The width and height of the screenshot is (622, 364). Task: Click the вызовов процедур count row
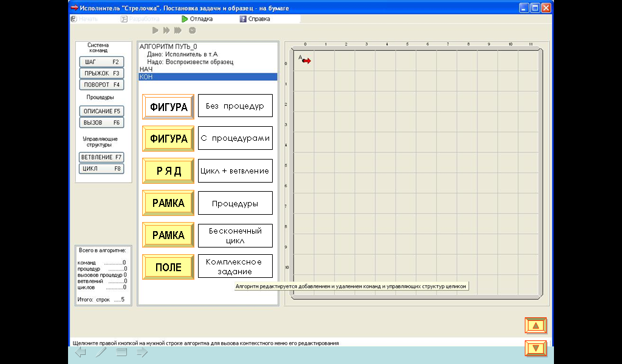click(102, 275)
